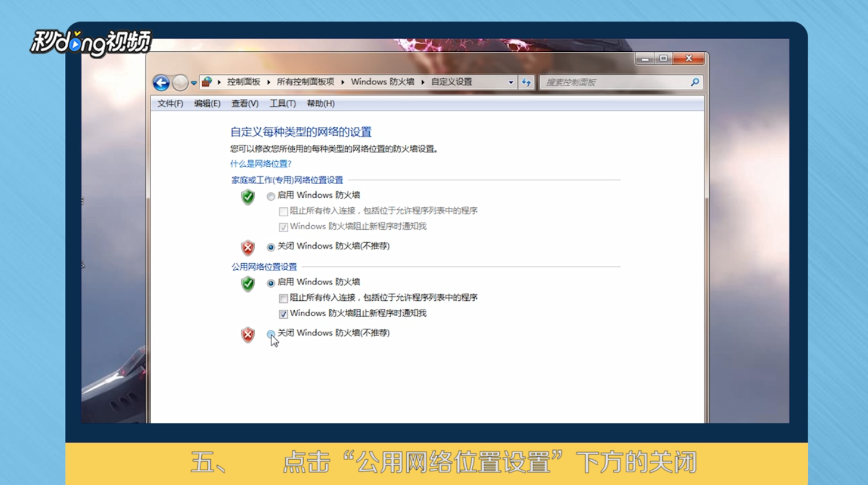Viewport: 868px width, 485px height.
Task: Expand the address bar dropdown arrow
Action: point(511,82)
